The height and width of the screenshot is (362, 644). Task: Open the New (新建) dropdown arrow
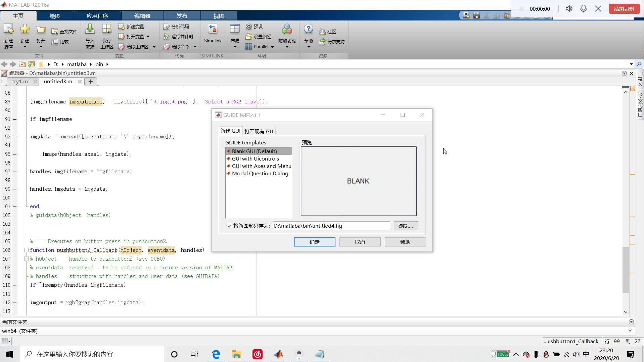click(25, 47)
